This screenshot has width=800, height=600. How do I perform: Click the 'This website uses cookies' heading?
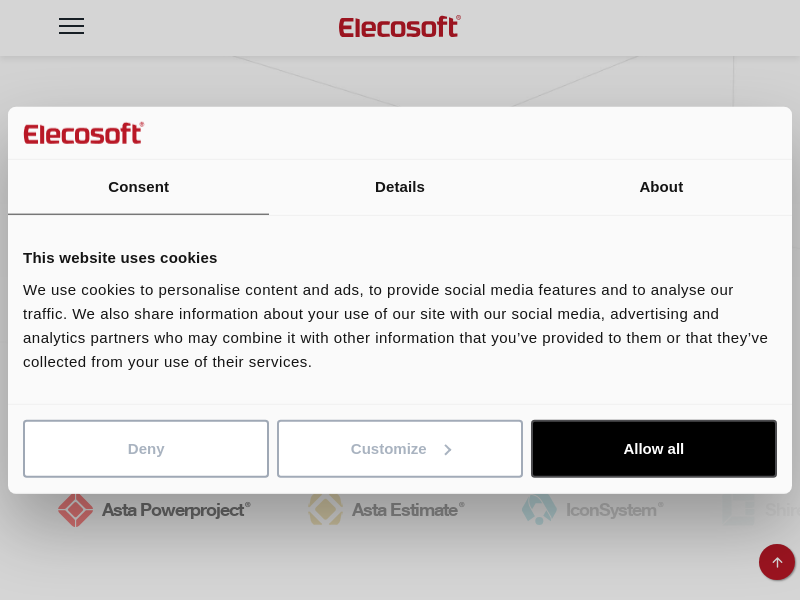(x=120, y=257)
